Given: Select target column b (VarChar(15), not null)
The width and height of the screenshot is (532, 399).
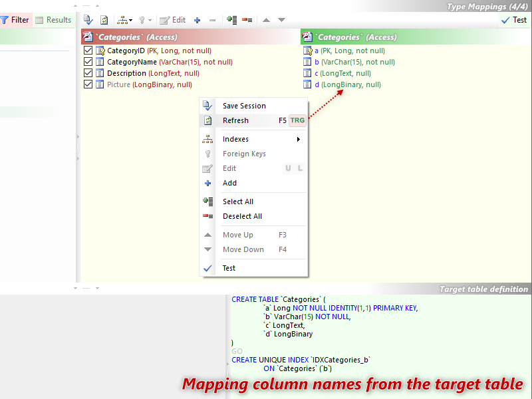Looking at the screenshot, I should point(355,62).
